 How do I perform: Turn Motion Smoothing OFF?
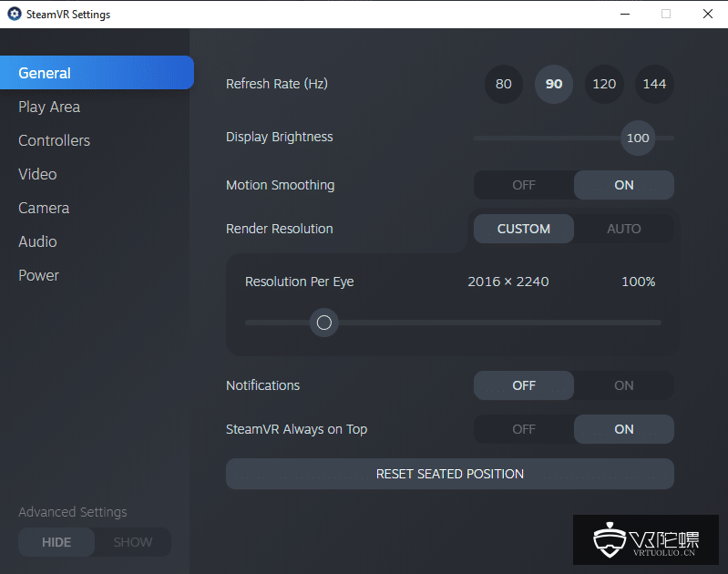click(524, 185)
